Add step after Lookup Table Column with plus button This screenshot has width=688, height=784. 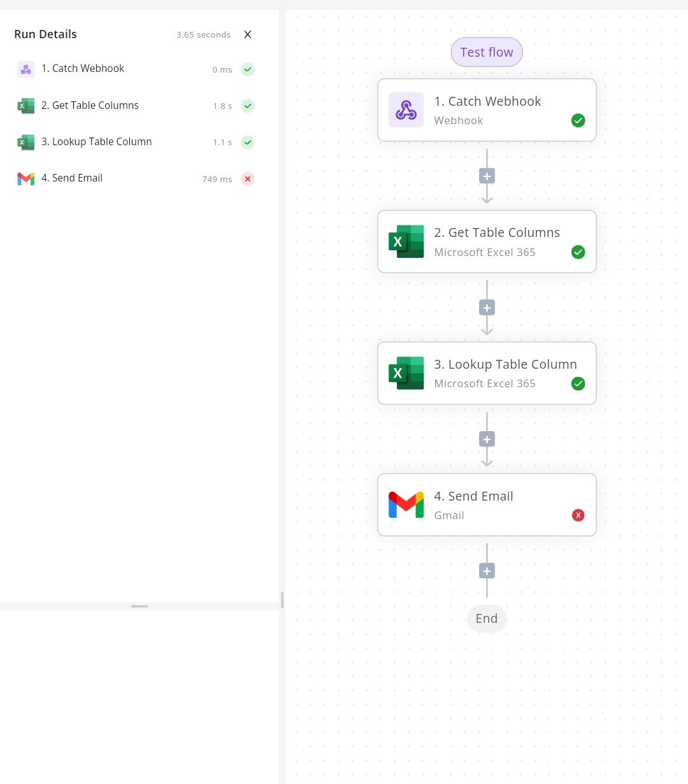click(x=487, y=439)
